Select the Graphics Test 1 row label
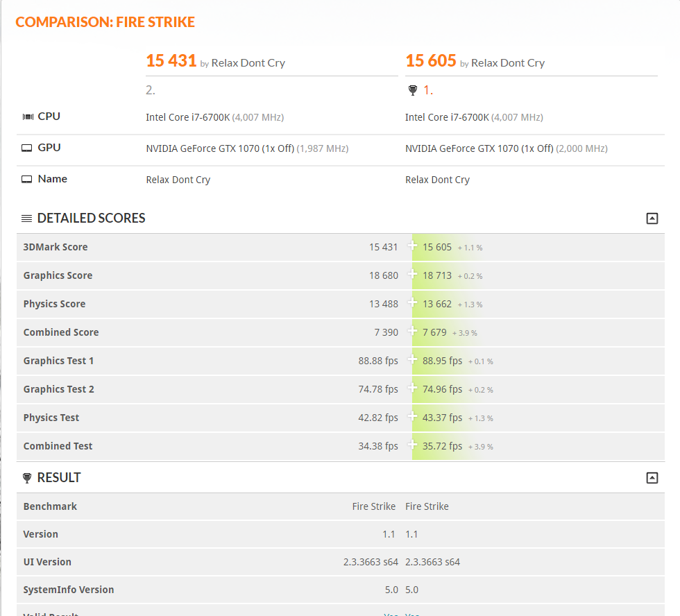The image size is (680, 616). pos(58,361)
